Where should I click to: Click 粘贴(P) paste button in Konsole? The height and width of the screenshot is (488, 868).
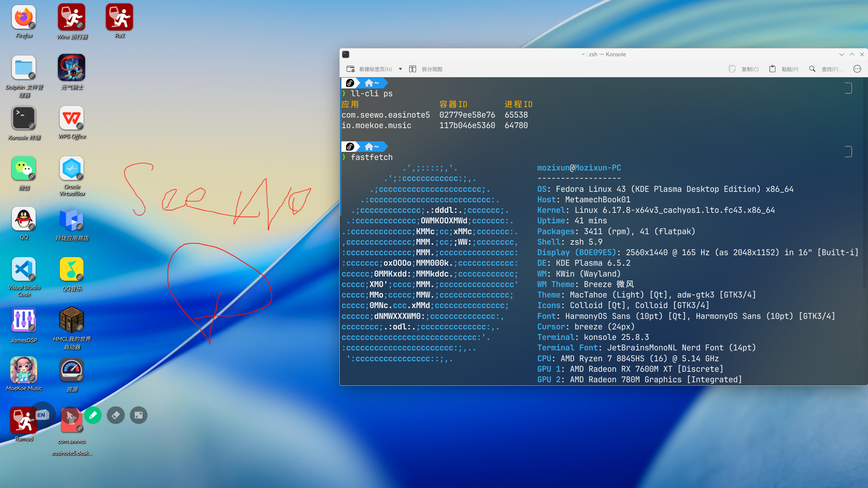784,69
